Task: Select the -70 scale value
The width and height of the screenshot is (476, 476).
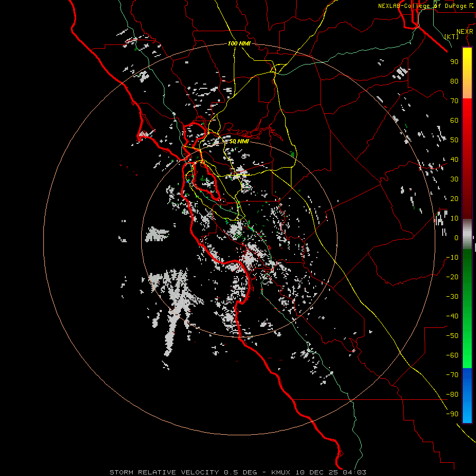Action: (452, 375)
